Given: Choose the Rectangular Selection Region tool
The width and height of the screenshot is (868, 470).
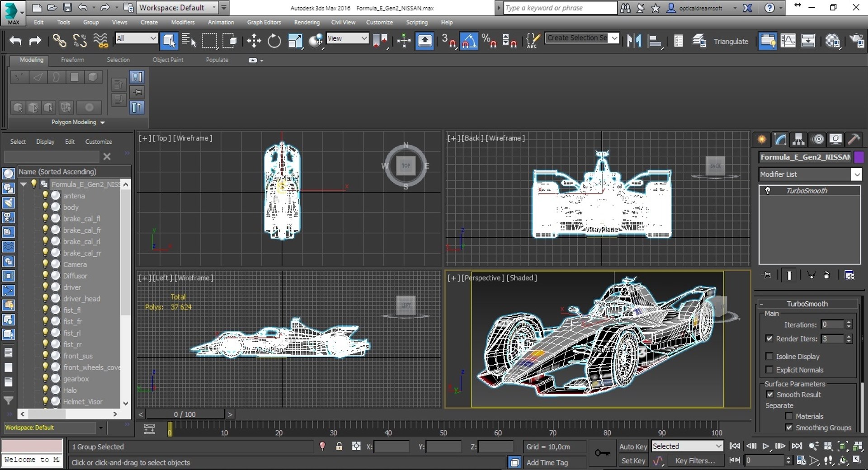Looking at the screenshot, I should pos(209,41).
